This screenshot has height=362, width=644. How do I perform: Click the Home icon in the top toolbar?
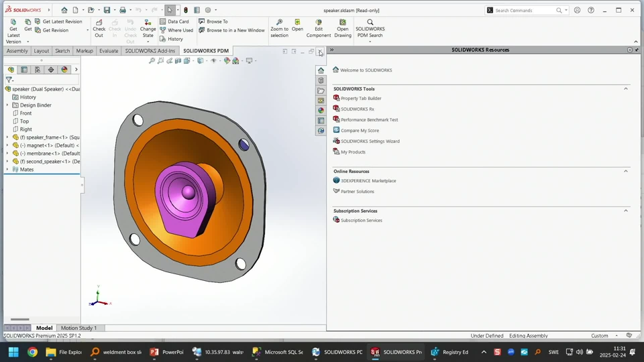click(64, 10)
